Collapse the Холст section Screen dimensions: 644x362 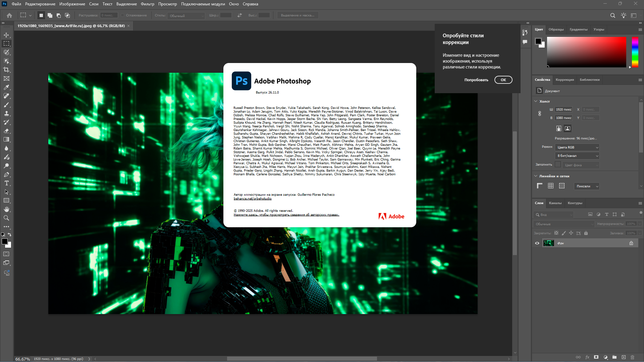click(x=536, y=101)
